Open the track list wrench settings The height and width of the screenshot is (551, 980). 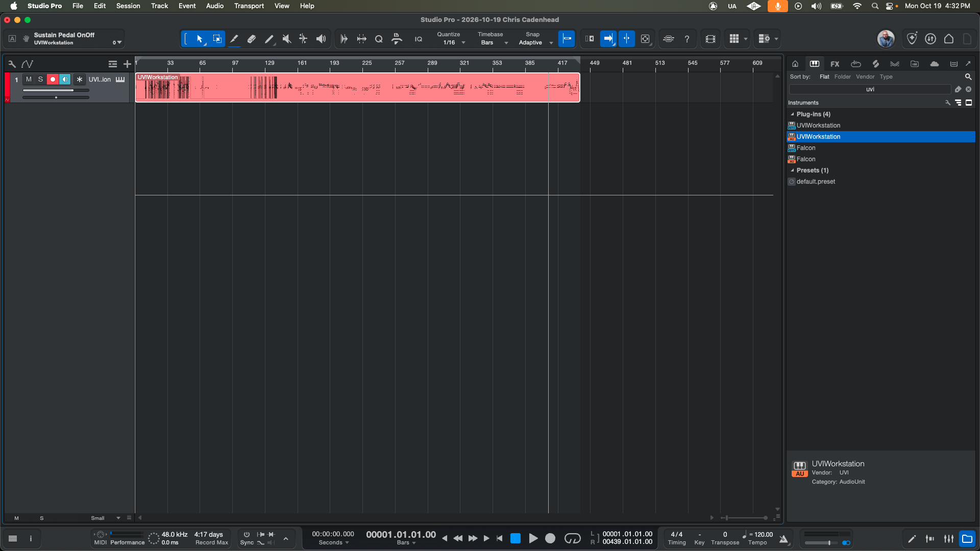[12, 64]
